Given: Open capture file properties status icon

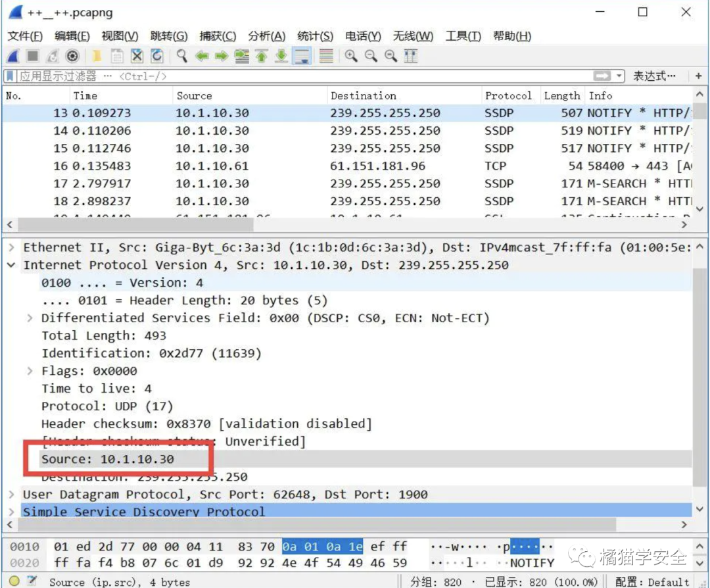Looking at the screenshot, I should coord(32,581).
